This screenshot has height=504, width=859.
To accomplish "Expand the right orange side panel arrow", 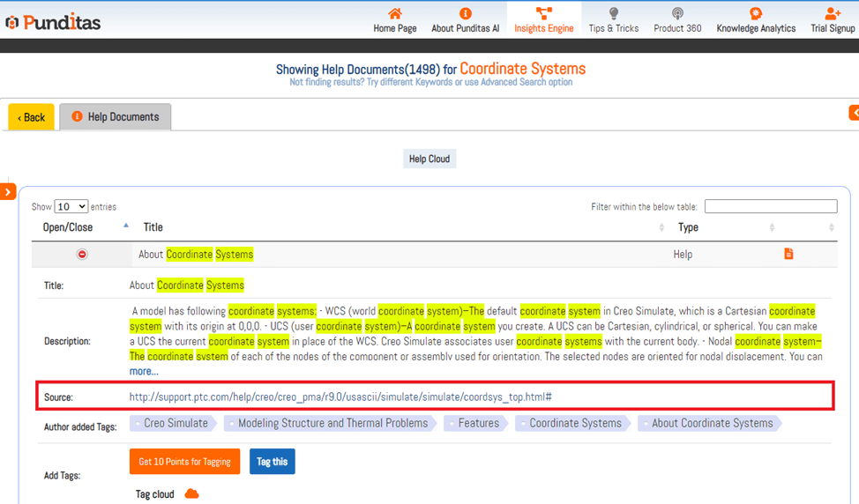I will point(854,113).
